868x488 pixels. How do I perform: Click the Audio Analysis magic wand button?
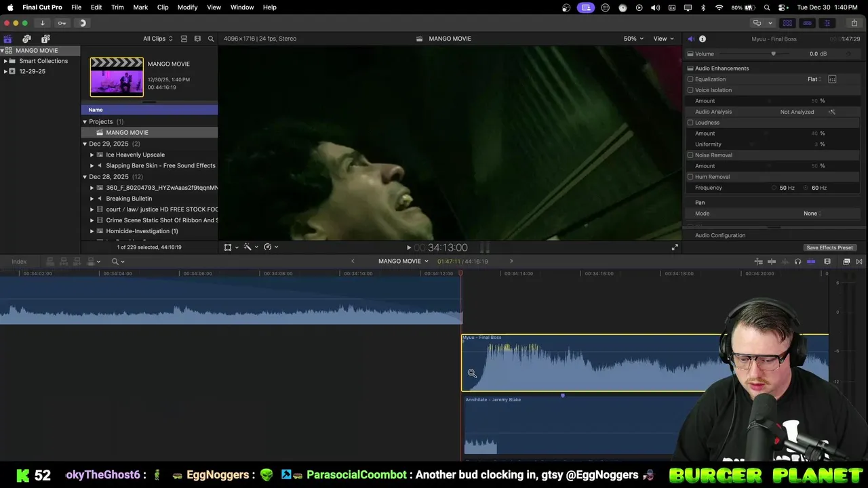point(832,112)
